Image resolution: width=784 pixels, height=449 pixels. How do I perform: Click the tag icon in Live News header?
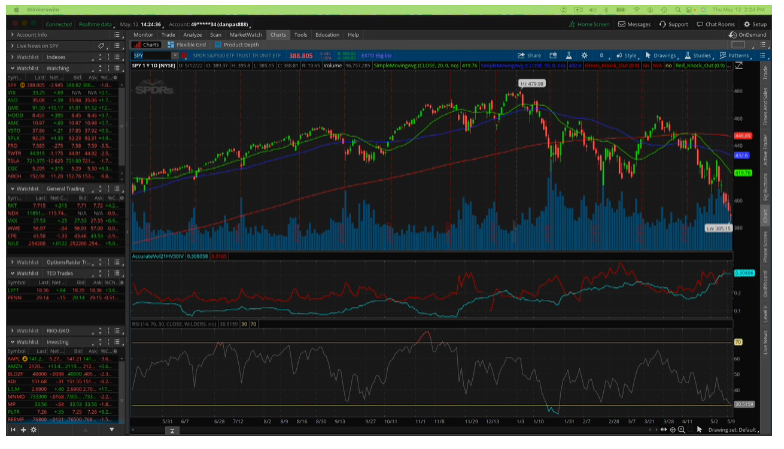click(102, 46)
